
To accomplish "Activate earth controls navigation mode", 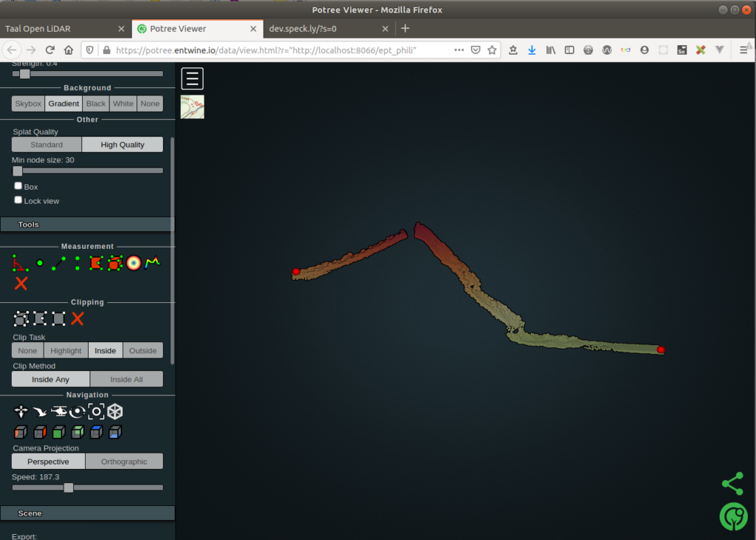I will coord(21,411).
